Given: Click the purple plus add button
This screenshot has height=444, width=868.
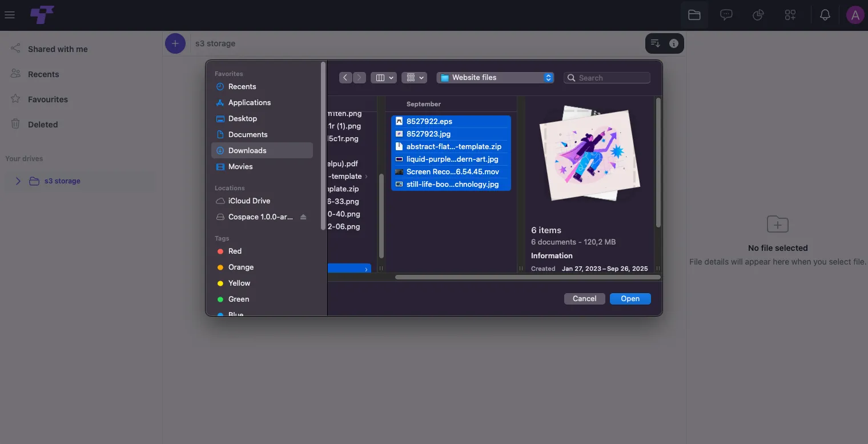Looking at the screenshot, I should coord(175,43).
